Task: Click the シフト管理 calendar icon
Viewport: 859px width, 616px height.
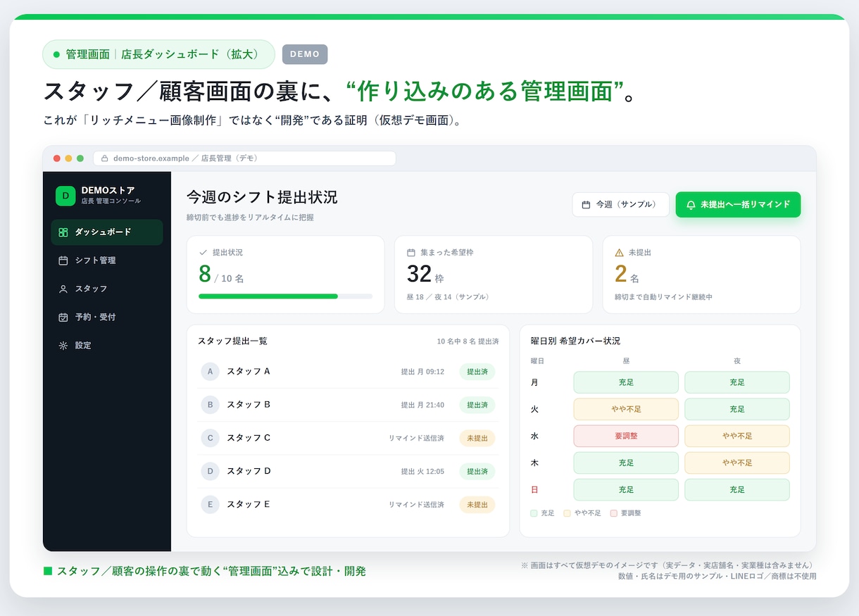Action: click(x=63, y=260)
